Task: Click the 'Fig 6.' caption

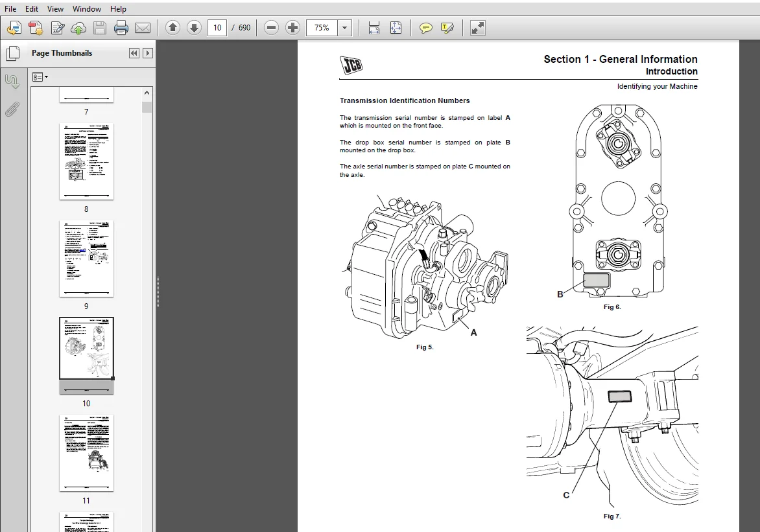Action: pyautogui.click(x=612, y=306)
